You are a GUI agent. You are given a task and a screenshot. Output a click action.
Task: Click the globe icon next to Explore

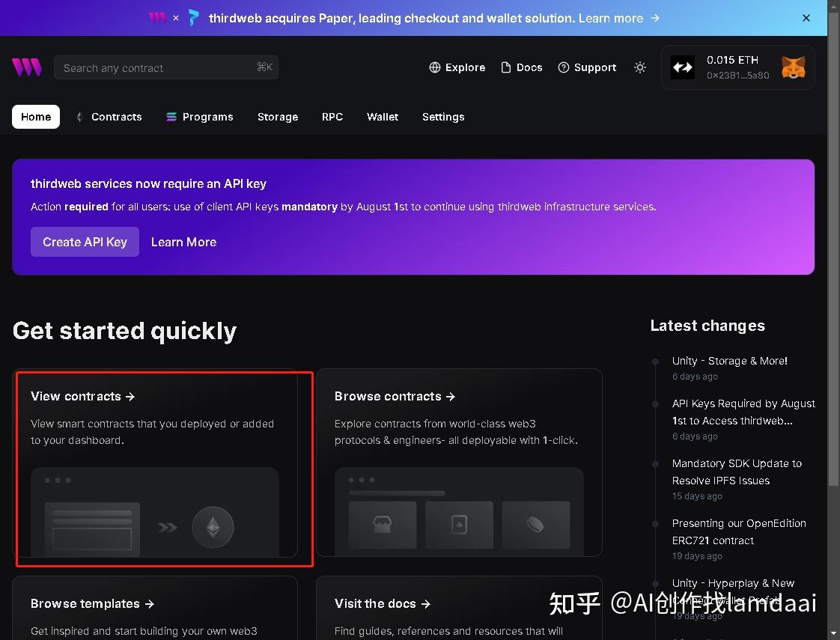(x=434, y=67)
